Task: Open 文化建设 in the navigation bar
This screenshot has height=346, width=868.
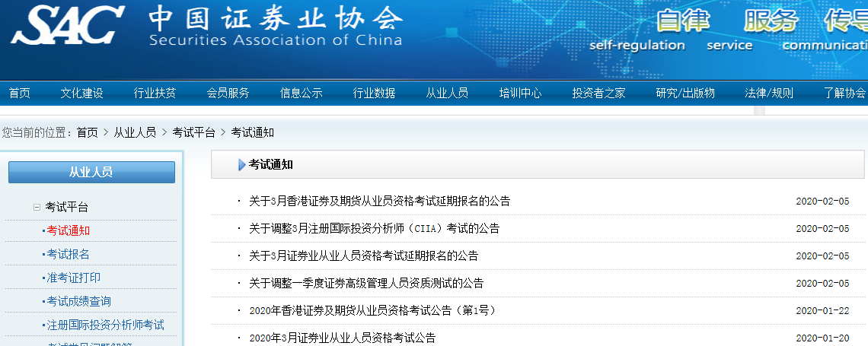Action: (81, 94)
